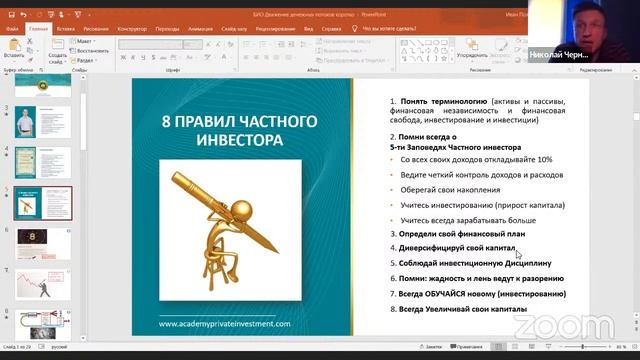Click the Normal view icon in status bar
This screenshot has height=360, width=640.
498,347
